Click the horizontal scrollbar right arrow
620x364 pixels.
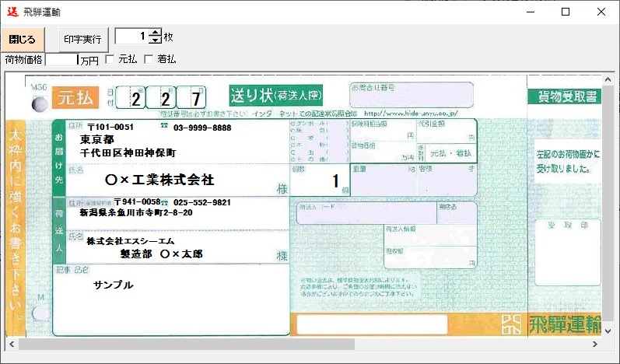click(x=595, y=345)
